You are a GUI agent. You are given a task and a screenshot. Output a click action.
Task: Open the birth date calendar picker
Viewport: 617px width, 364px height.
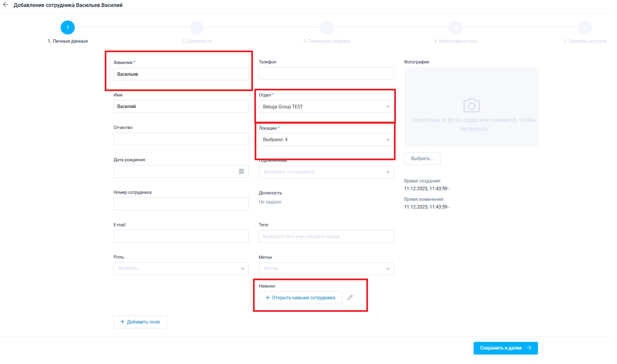[241, 172]
